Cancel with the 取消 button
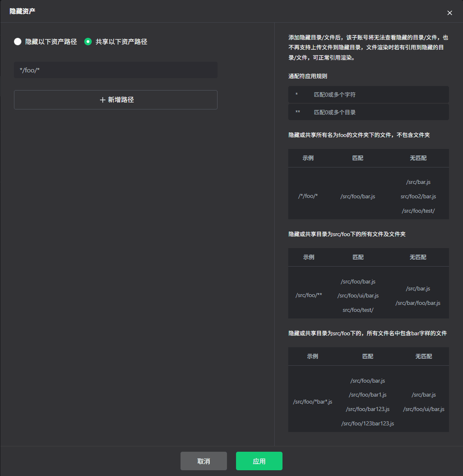This screenshot has height=476, width=463. coord(204,461)
